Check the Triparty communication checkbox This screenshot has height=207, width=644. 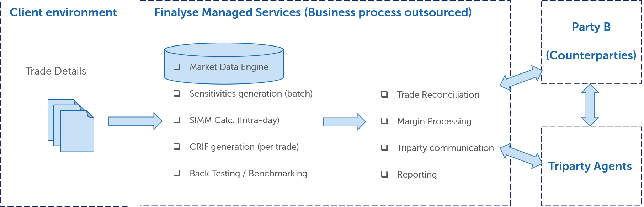[384, 148]
